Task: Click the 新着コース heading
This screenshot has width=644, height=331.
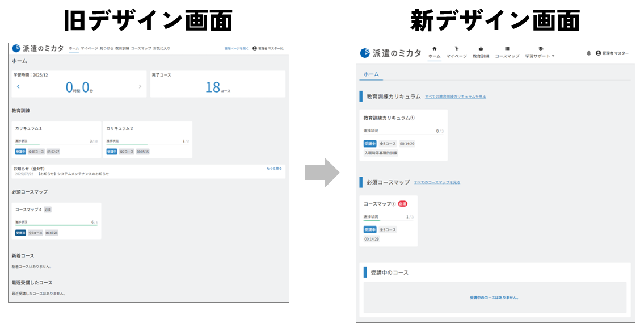Action: click(x=23, y=255)
